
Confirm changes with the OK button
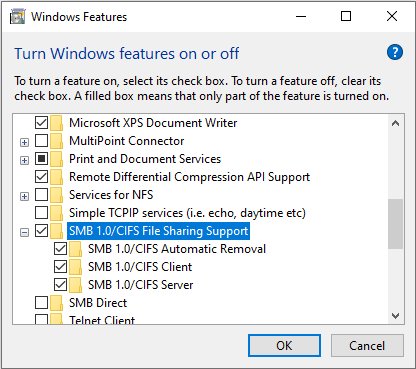(x=284, y=346)
